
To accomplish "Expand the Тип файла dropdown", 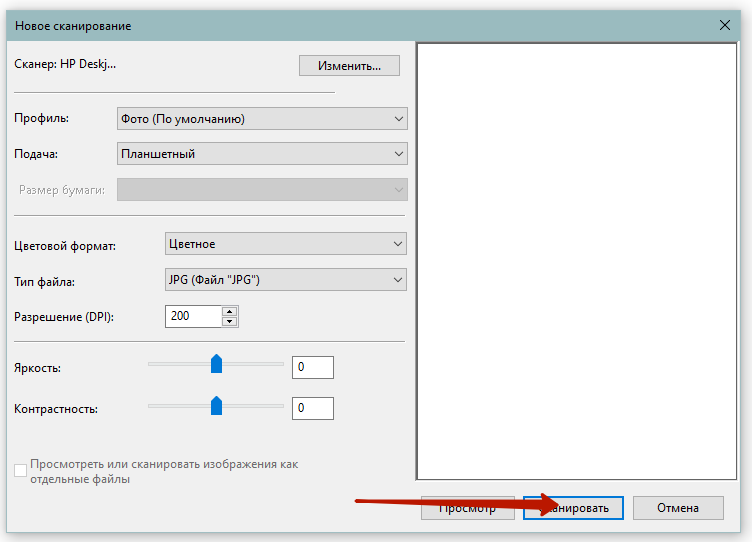I will [x=285, y=279].
